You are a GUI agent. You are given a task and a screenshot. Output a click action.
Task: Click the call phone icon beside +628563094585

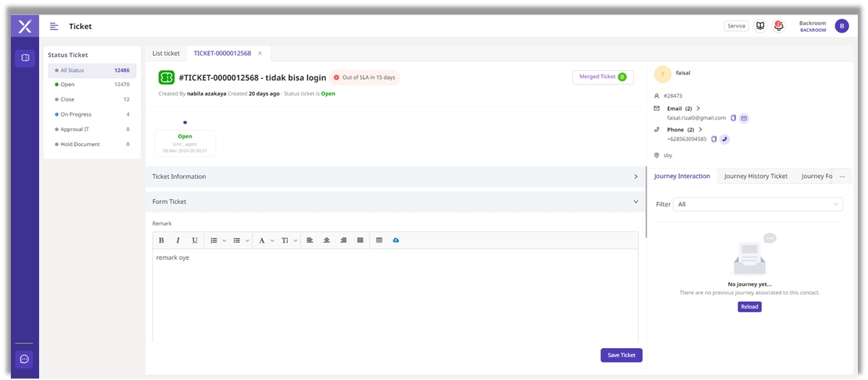[x=725, y=139]
